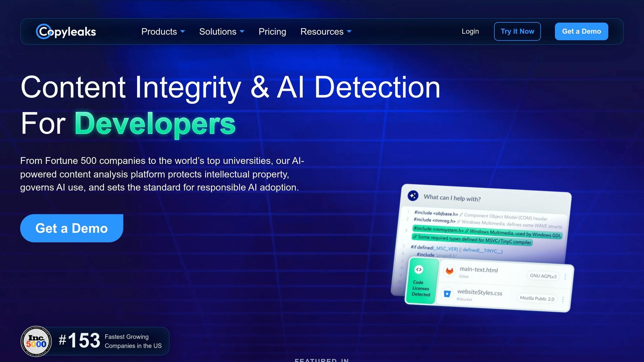Click the Copyleaks logo in the navbar
The image size is (644, 362).
tap(66, 31)
